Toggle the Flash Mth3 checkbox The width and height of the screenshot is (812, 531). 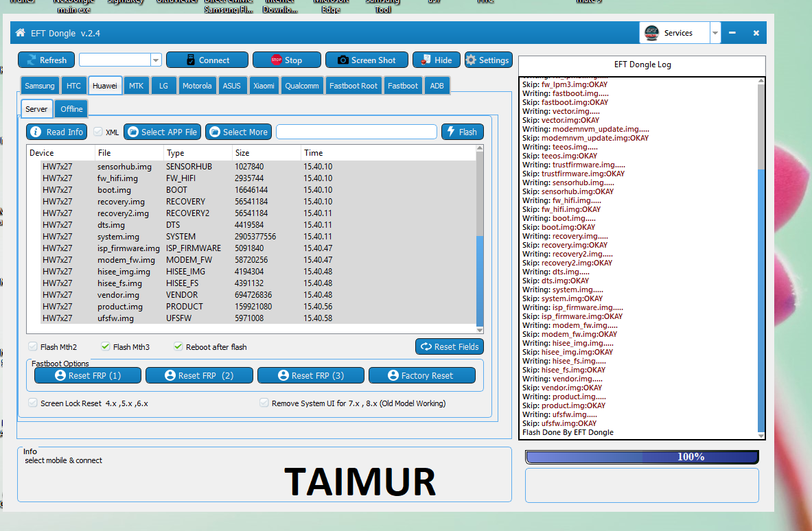tap(106, 346)
